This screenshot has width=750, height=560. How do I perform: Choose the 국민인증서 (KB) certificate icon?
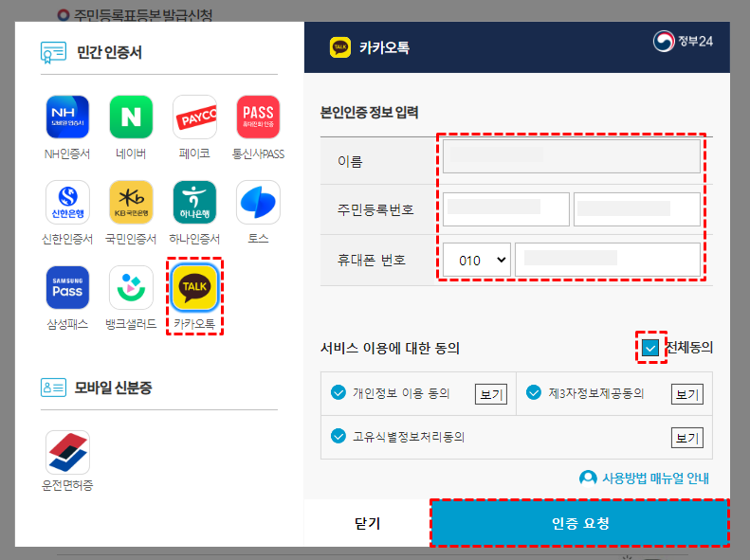[x=131, y=202]
